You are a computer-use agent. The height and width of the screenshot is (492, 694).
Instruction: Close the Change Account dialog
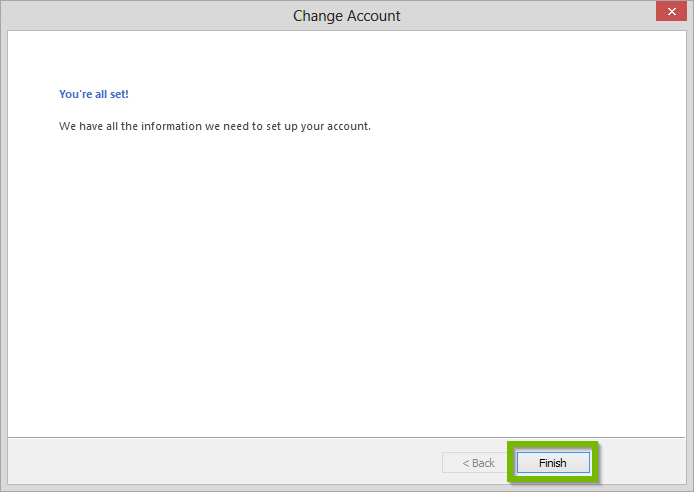coord(669,13)
